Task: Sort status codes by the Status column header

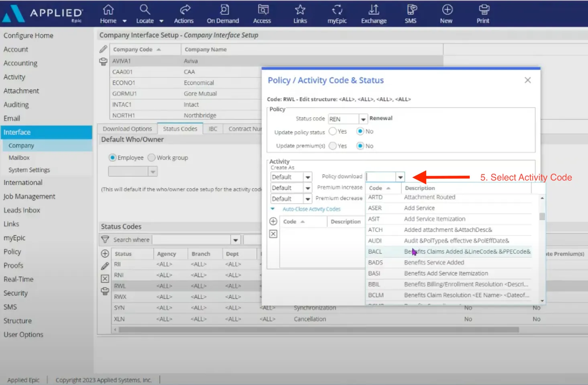Action: pos(132,254)
